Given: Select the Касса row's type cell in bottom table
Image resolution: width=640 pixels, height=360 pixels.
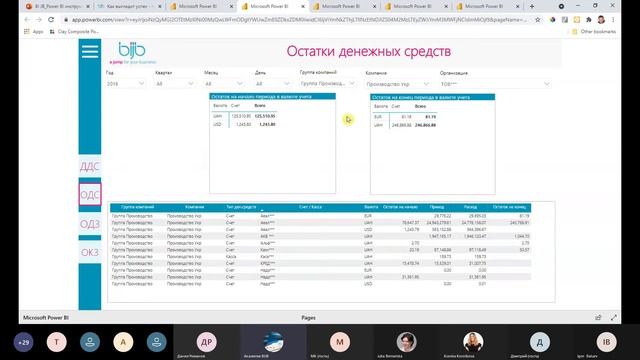Looking at the screenshot, I should [x=230, y=256].
